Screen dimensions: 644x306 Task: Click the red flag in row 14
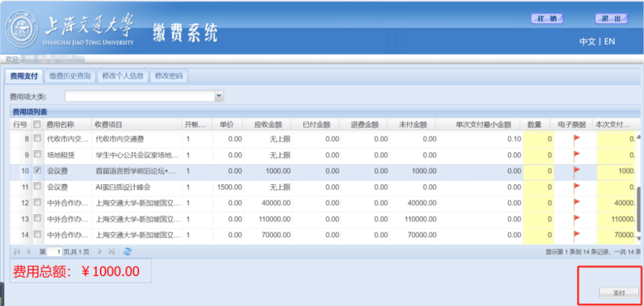[x=576, y=235]
